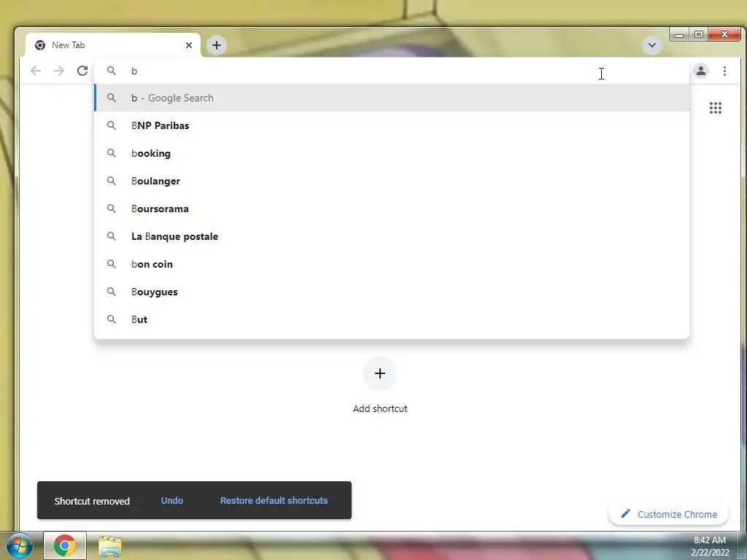The image size is (747, 560).
Task: Choose the BNP Paribas suggestion
Action: pos(392,125)
